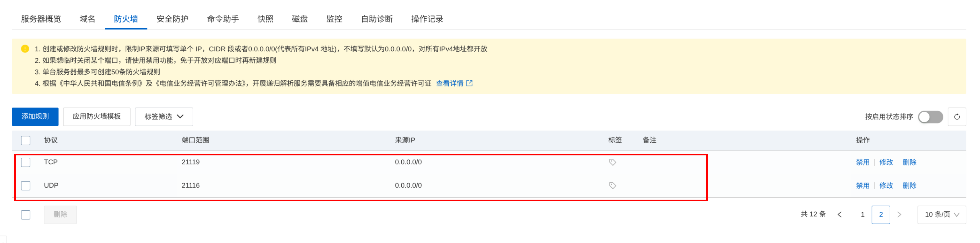Click the tag icon in the UDP 21116 row
This screenshot has width=980, height=243.
[x=612, y=186]
